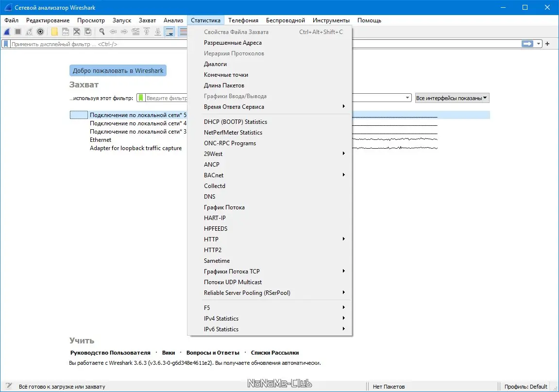Add a filter button with the plus icon

click(x=547, y=44)
